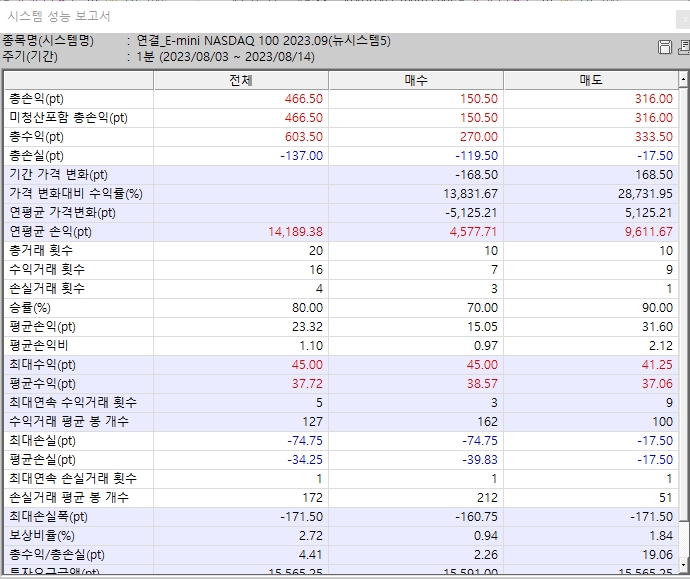690x579 pixels.
Task: Click the 총손익(pt) row label
Action: (36, 99)
